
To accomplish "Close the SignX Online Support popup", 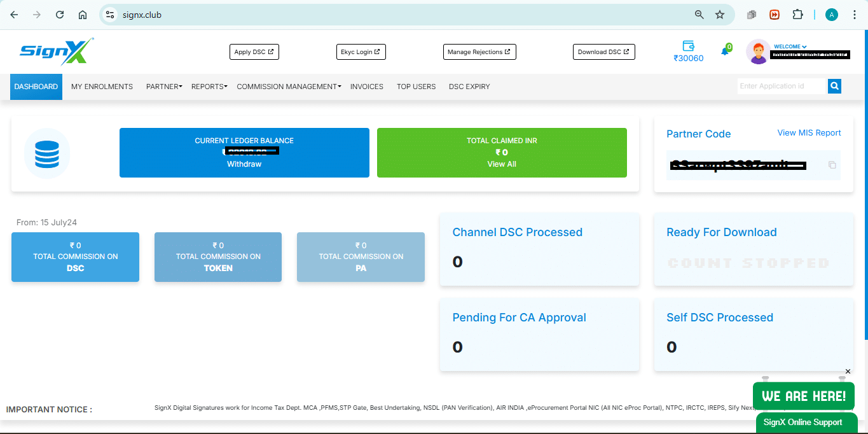I will tap(848, 371).
